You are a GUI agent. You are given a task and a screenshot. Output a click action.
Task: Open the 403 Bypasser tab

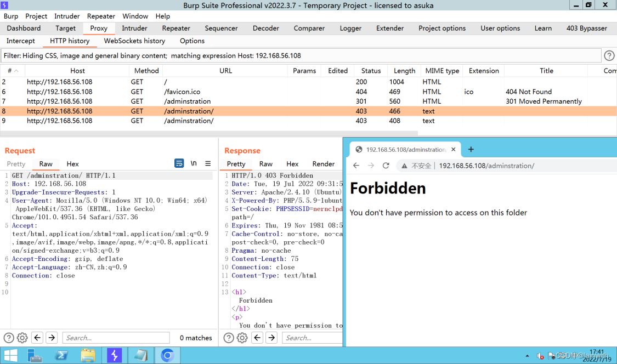tap(587, 29)
